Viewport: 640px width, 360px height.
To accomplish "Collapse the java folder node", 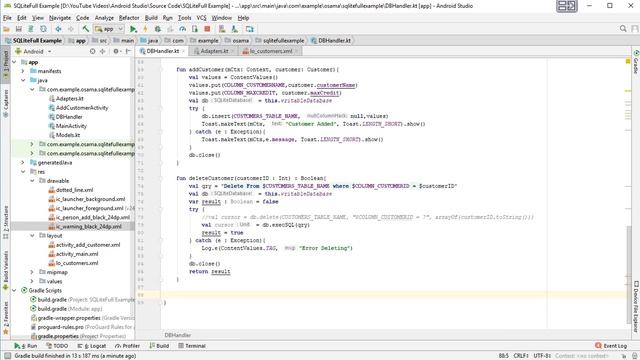I will [23, 80].
